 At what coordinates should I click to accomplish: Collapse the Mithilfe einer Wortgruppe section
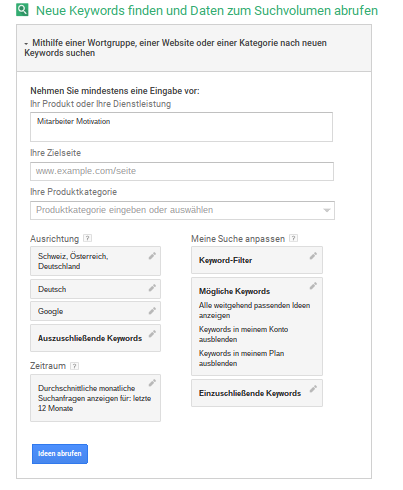pos(26,44)
